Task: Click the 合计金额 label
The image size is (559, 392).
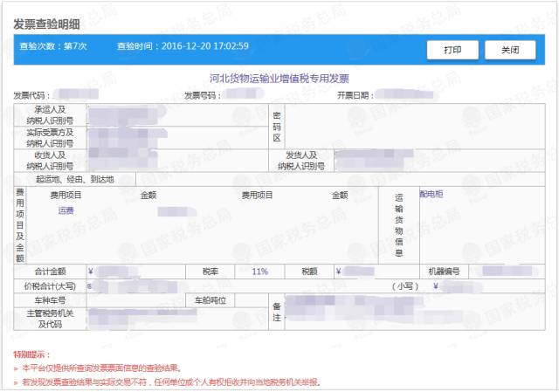Action: (x=51, y=272)
